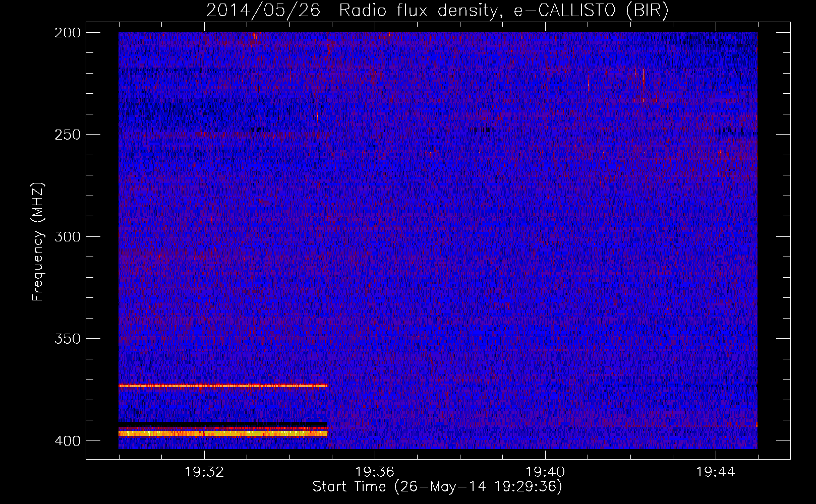The height and width of the screenshot is (504, 816).
Task: Click the 19:36 time tick label
Action: point(375,472)
